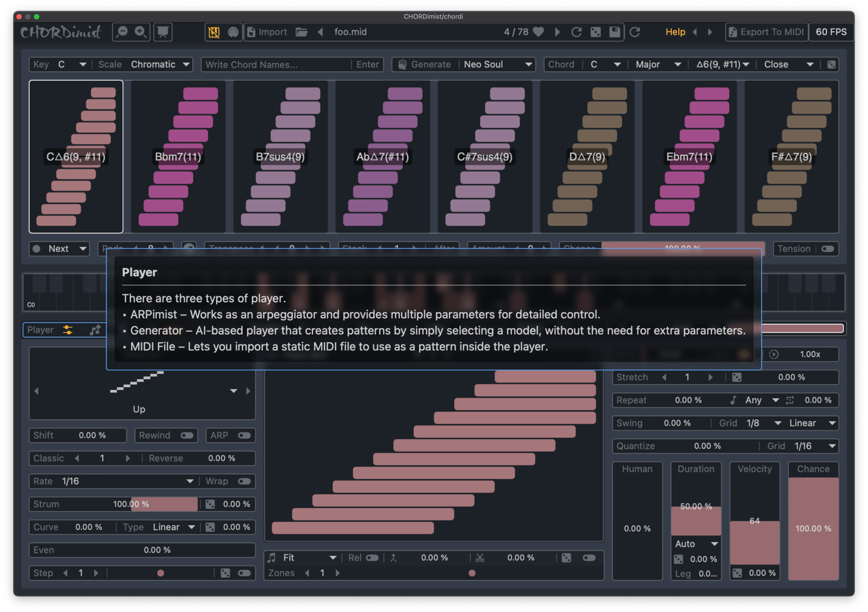Go to next preset after heart icon

557,32
